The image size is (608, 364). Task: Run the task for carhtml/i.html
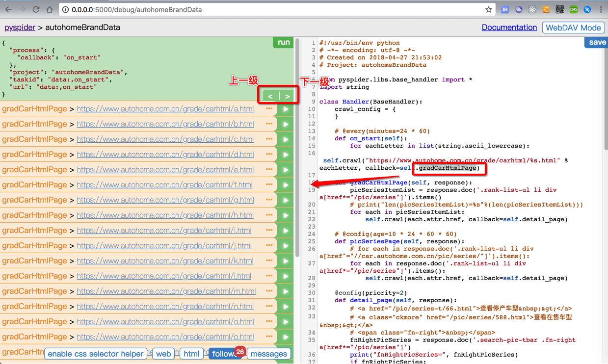coord(286,231)
